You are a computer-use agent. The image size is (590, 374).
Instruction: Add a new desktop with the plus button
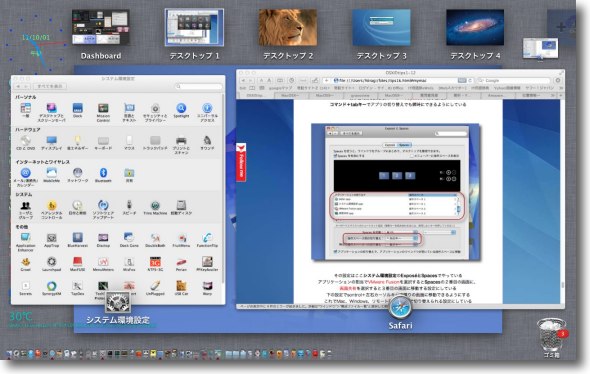point(561,26)
